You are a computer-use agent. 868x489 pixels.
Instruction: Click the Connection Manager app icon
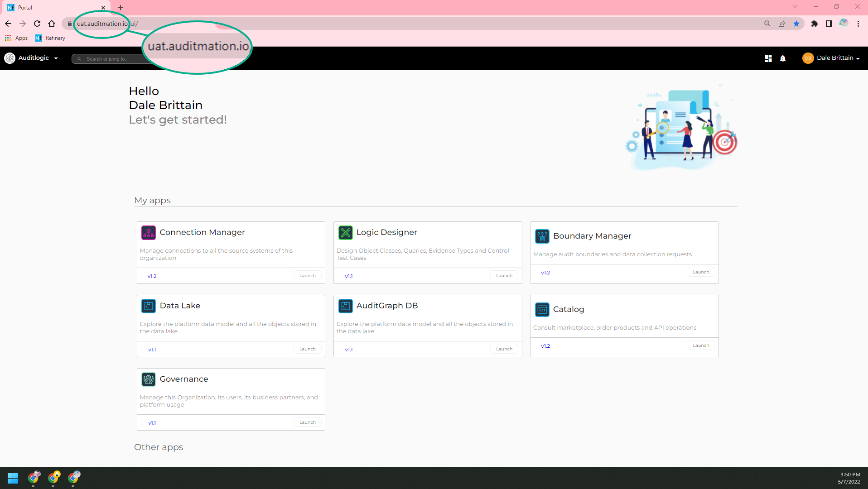pos(148,233)
